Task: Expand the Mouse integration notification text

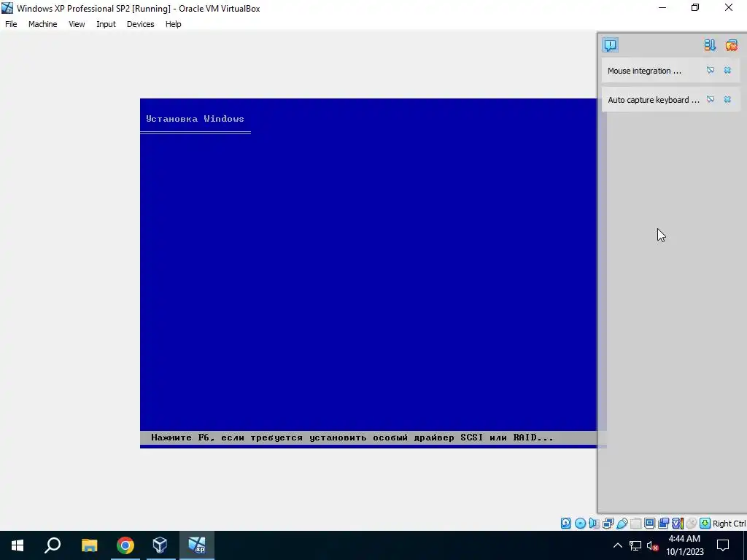Action: 644,71
